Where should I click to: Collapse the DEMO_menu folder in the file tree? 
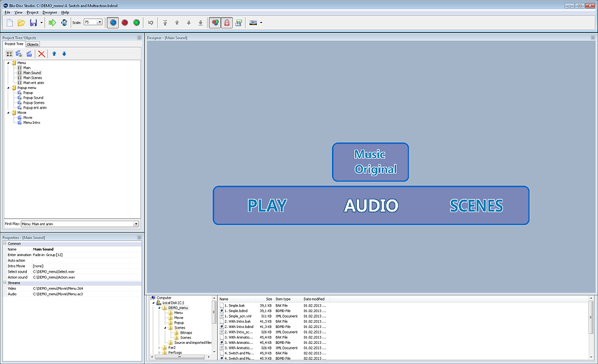pos(159,308)
